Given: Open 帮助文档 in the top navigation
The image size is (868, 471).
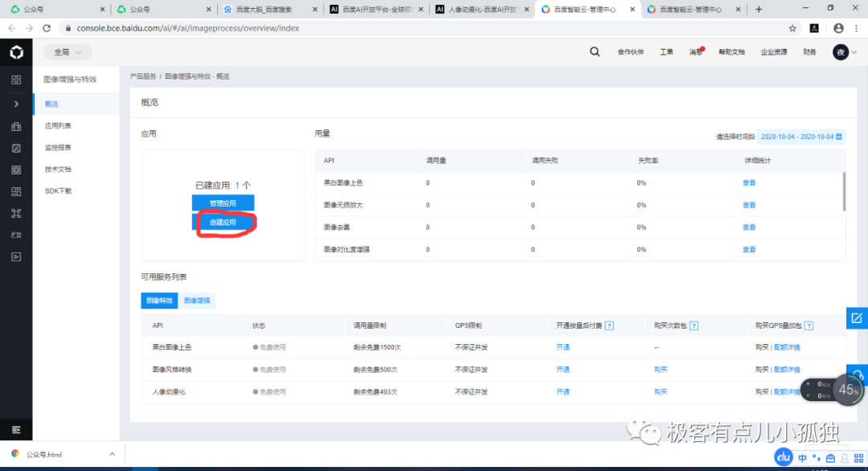Looking at the screenshot, I should click(731, 52).
